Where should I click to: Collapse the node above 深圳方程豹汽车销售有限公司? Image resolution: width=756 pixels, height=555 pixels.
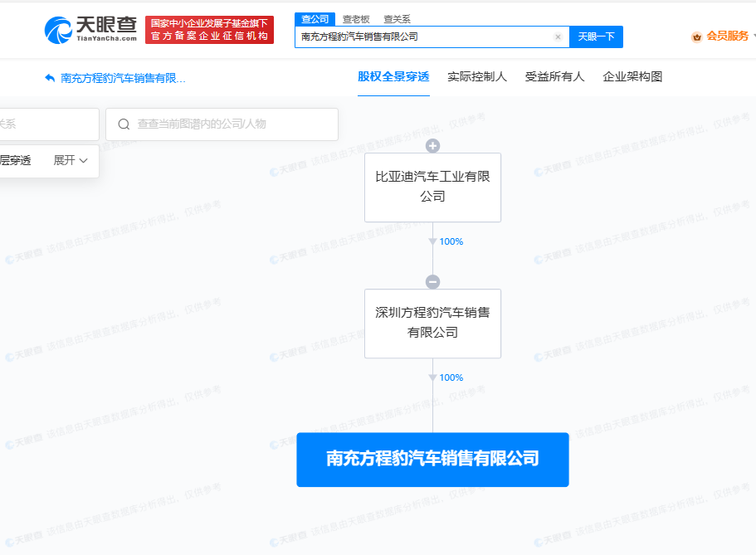pyautogui.click(x=432, y=281)
